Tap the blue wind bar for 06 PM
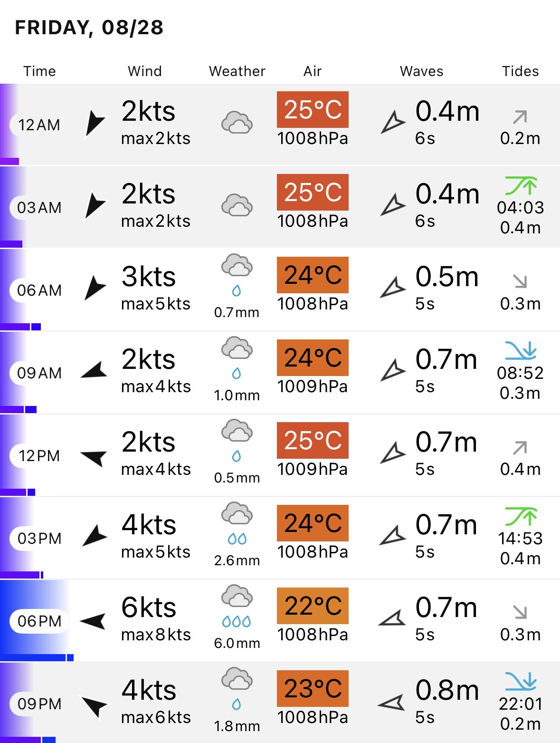The image size is (560, 743). pyautogui.click(x=37, y=657)
